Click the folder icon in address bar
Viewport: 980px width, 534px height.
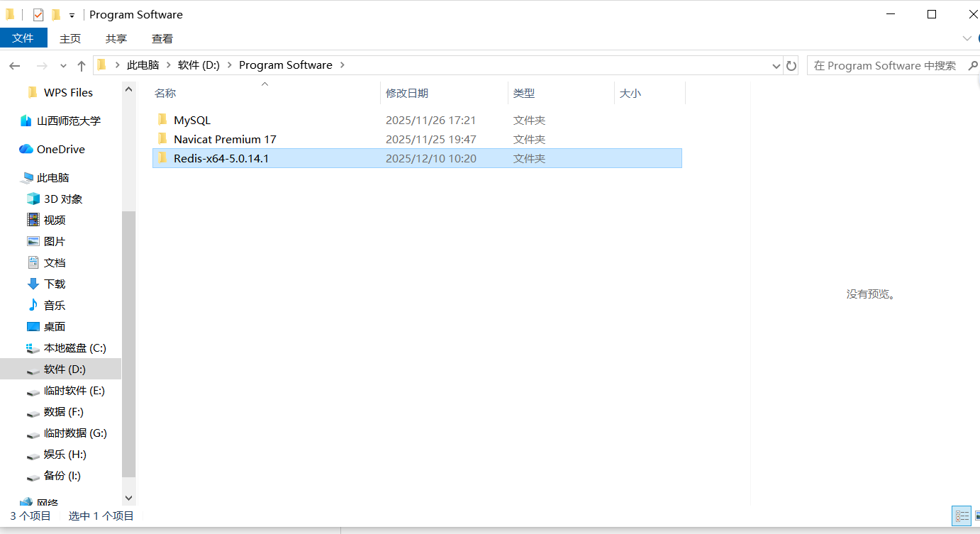click(101, 65)
